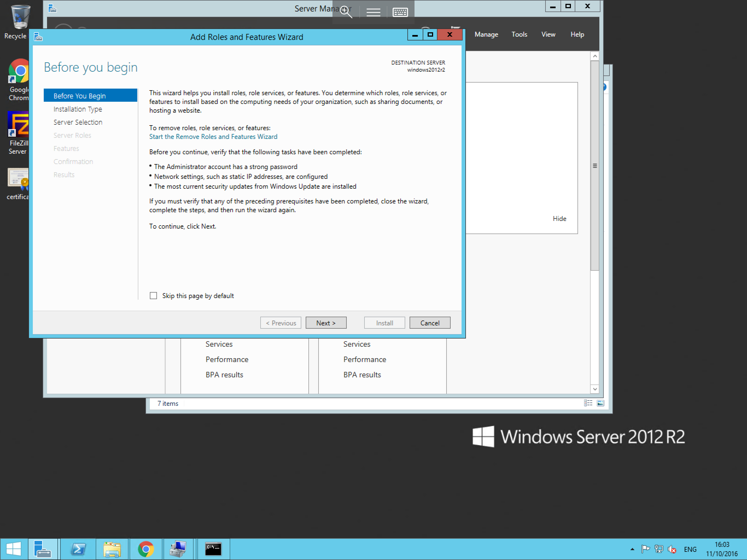747x560 pixels.
Task: Click the Next button in wizard
Action: coord(326,323)
